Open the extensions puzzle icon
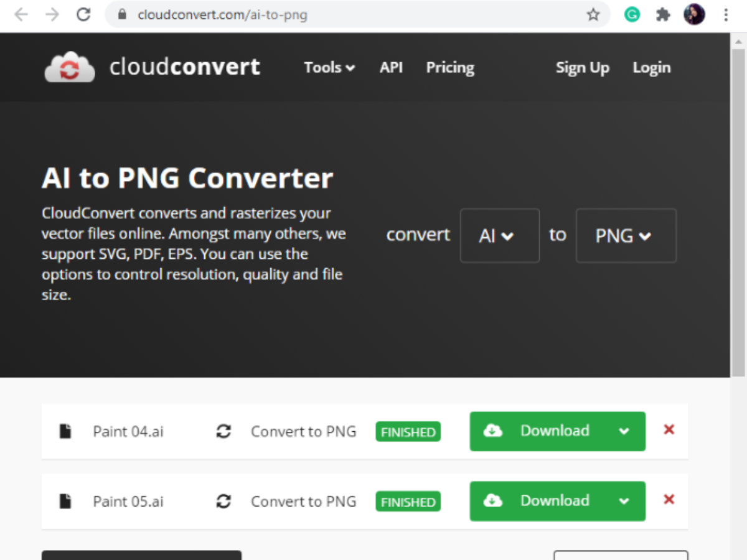The image size is (747, 560). click(x=663, y=15)
